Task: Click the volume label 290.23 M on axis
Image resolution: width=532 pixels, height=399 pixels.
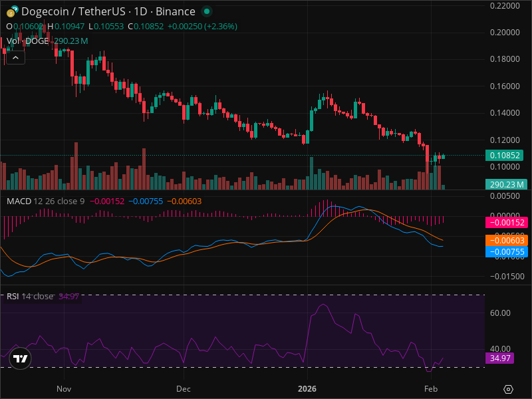Action: 506,184
